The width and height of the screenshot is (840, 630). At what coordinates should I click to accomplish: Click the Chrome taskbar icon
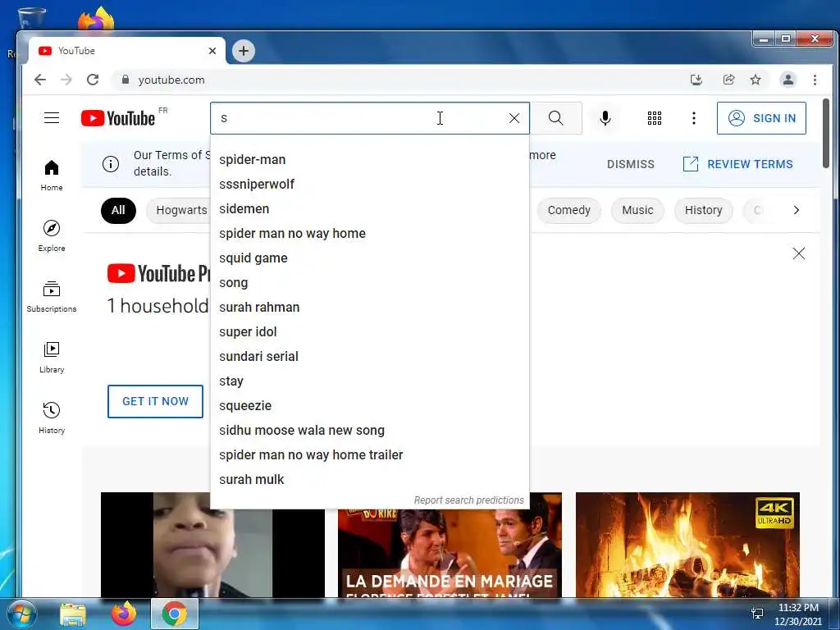(x=175, y=614)
